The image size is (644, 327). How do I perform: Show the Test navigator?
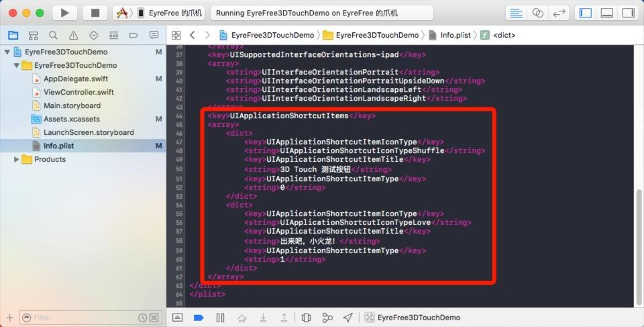94,36
